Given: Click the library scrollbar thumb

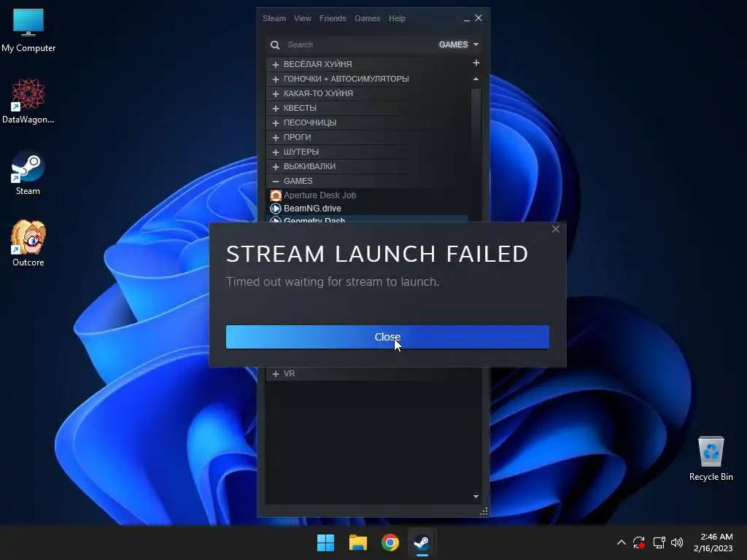Looking at the screenshot, I should coord(476,128).
